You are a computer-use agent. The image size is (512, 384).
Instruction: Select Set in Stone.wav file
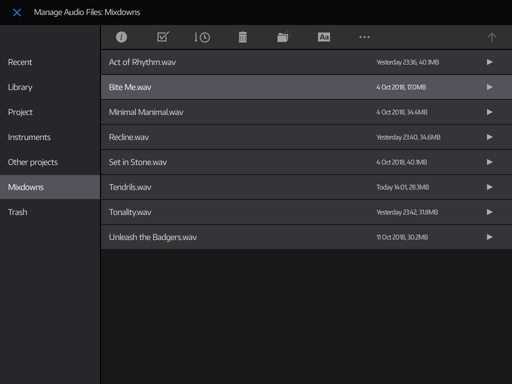pyautogui.click(x=306, y=162)
